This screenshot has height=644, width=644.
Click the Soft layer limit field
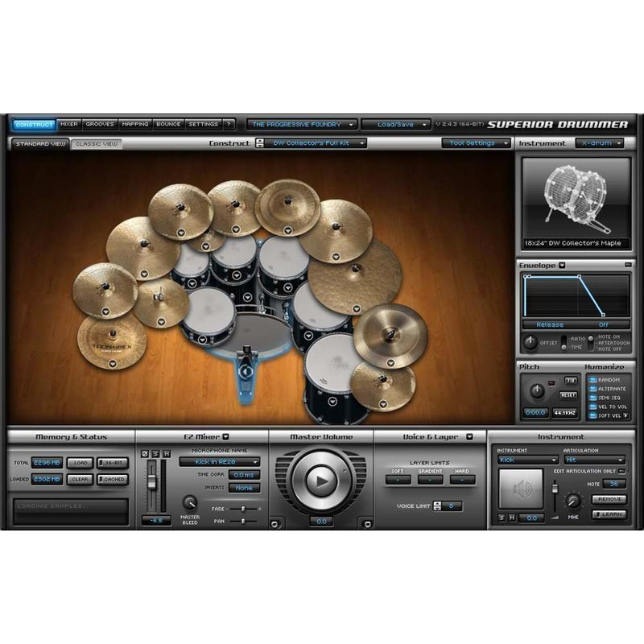(398, 480)
